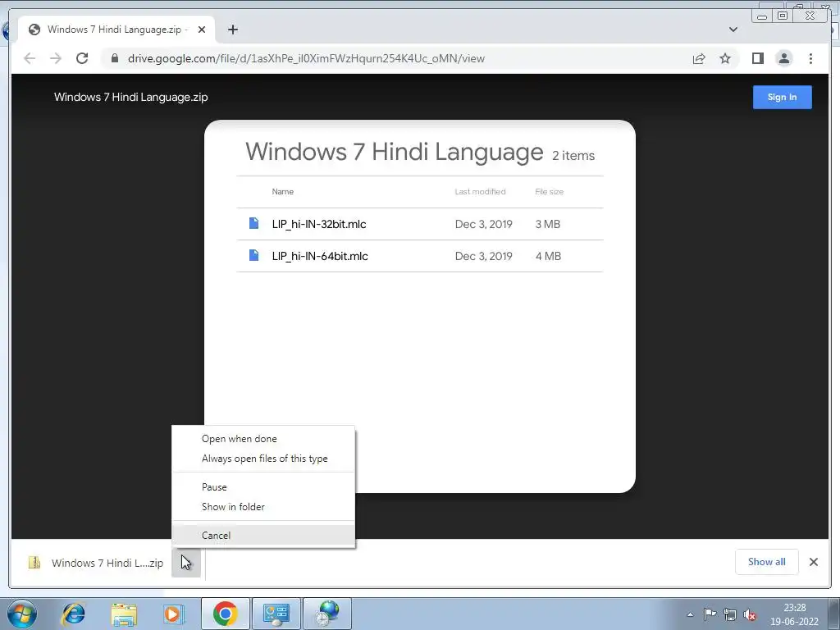The image size is (840, 630).
Task: Click the 3 MB size cell
Action: point(547,224)
